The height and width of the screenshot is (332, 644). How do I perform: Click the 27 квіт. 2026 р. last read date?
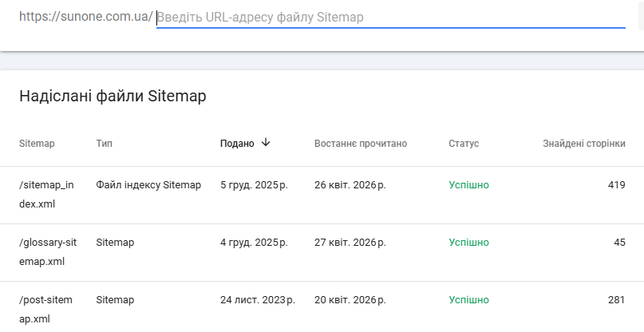[x=350, y=243]
